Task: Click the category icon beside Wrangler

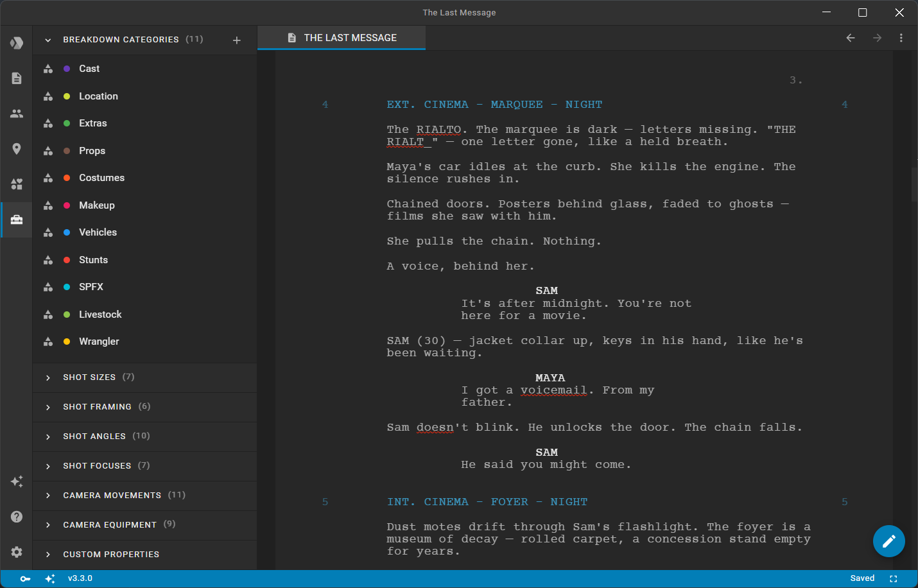Action: [48, 342]
